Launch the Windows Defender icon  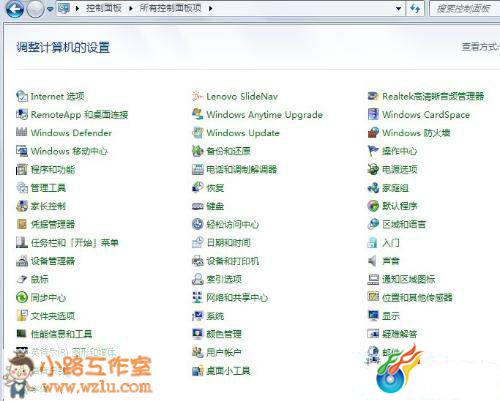[x=22, y=133]
